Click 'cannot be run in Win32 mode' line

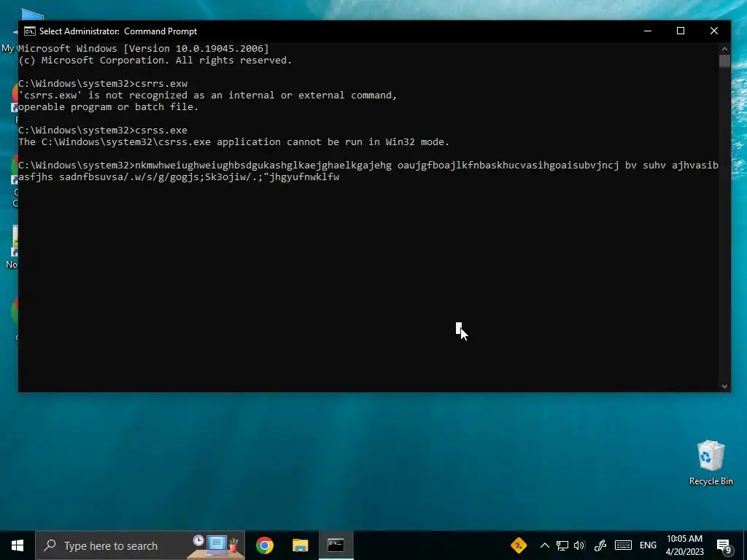click(x=233, y=142)
